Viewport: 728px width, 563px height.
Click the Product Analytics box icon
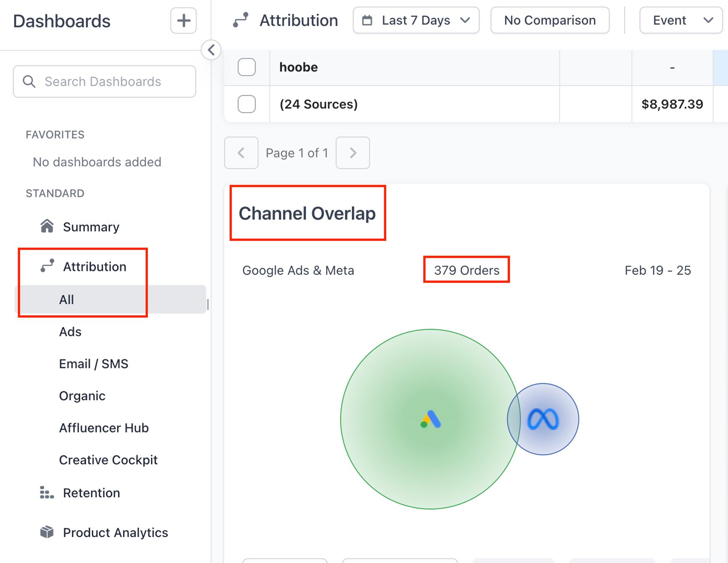(47, 532)
